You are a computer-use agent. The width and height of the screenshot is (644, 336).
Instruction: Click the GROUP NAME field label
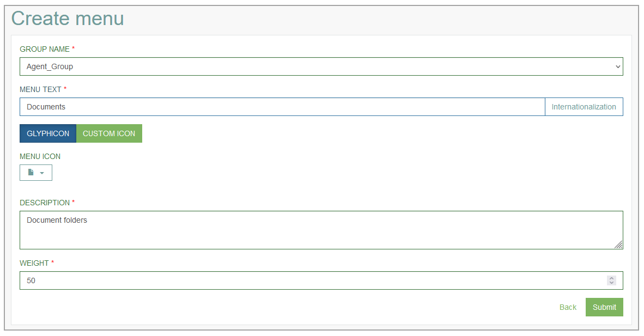[45, 50]
